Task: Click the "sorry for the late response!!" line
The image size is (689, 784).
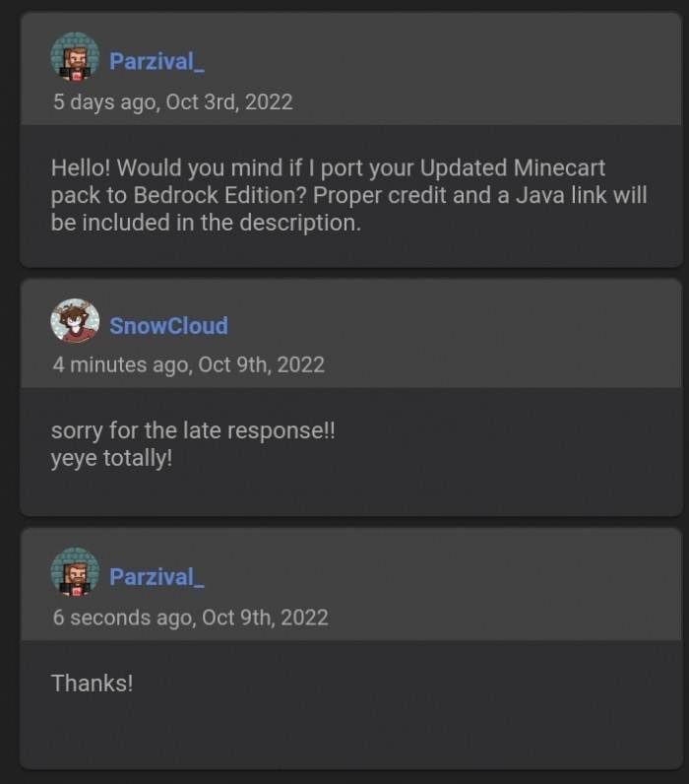Action: [193, 431]
